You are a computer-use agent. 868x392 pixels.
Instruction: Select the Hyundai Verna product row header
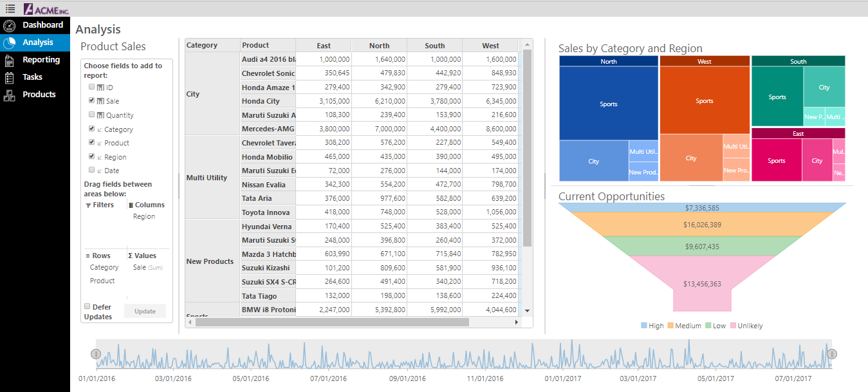point(268,227)
